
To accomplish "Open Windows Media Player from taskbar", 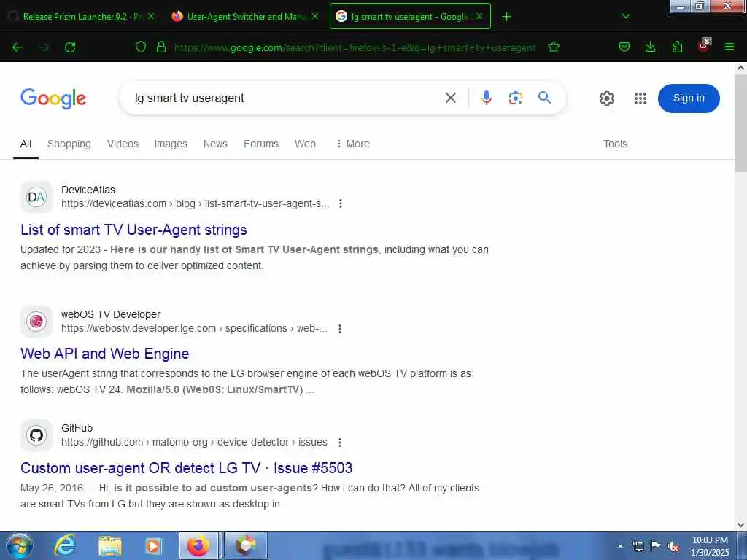I will tap(153, 546).
